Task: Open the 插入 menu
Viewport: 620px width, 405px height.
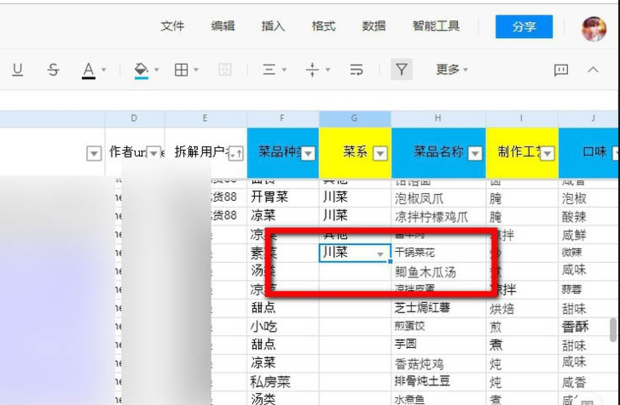Action: [273, 26]
